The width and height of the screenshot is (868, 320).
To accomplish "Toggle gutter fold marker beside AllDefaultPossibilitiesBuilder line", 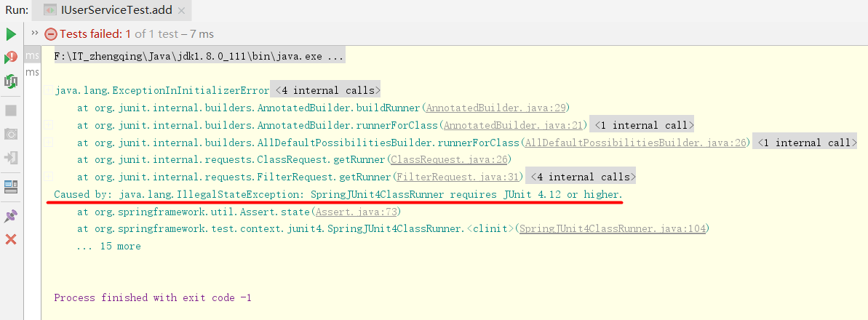I will pyautogui.click(x=49, y=143).
